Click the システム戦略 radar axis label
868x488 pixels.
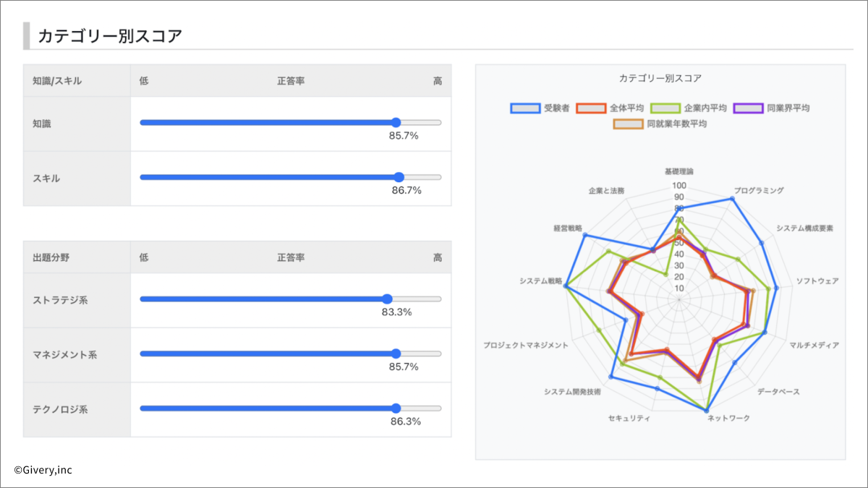coord(540,281)
